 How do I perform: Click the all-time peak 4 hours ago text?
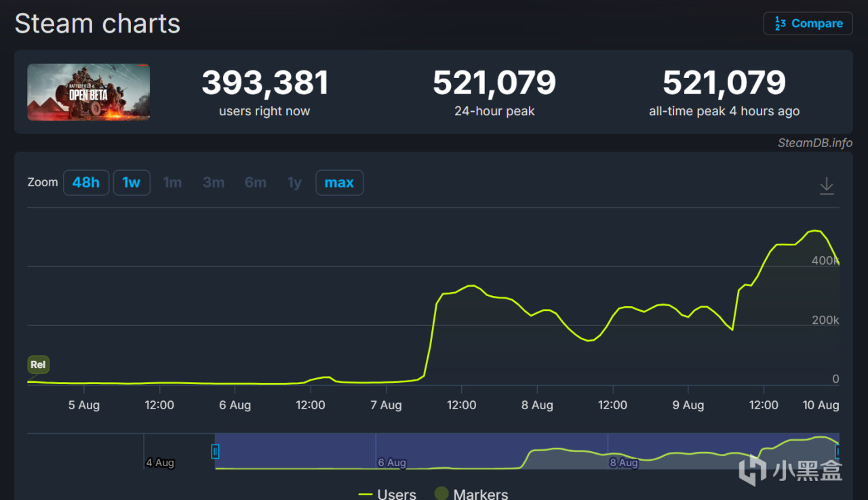[724, 111]
